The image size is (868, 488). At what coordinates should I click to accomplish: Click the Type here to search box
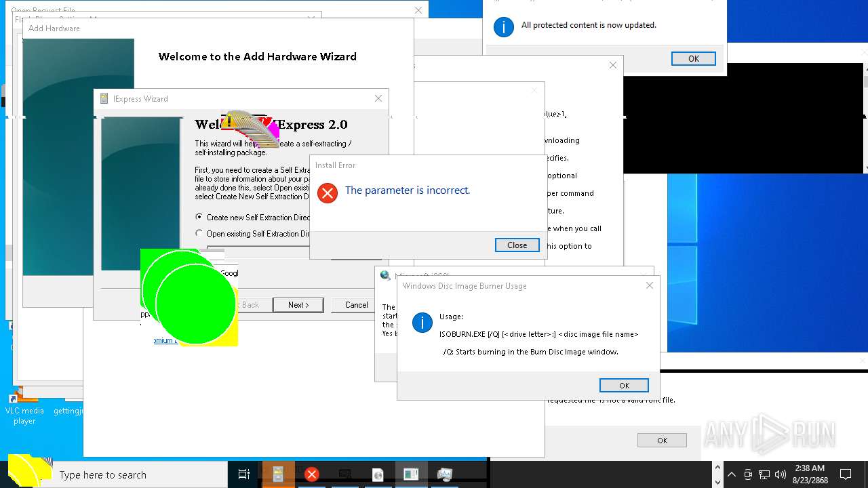coord(140,474)
